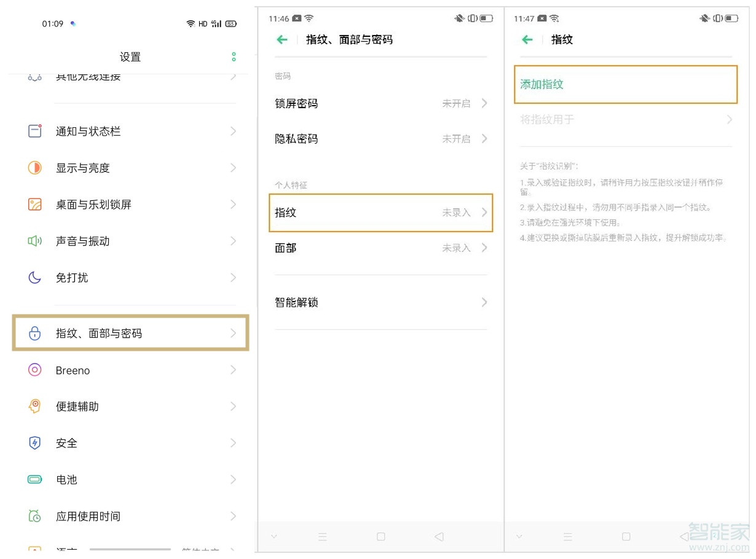756x559 pixels.
Task: Open the highlighted 指纹 未录入 row
Action: [380, 213]
